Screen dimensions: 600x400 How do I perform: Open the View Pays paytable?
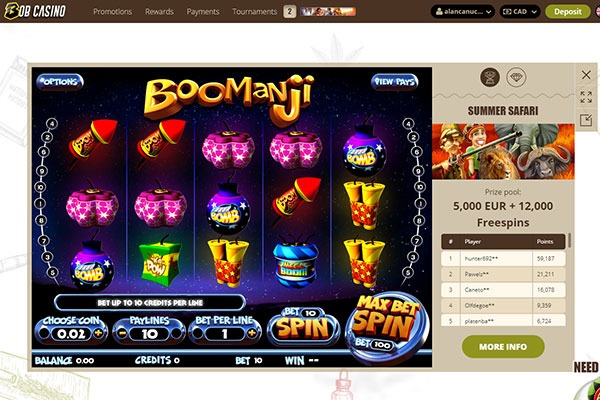point(394,82)
